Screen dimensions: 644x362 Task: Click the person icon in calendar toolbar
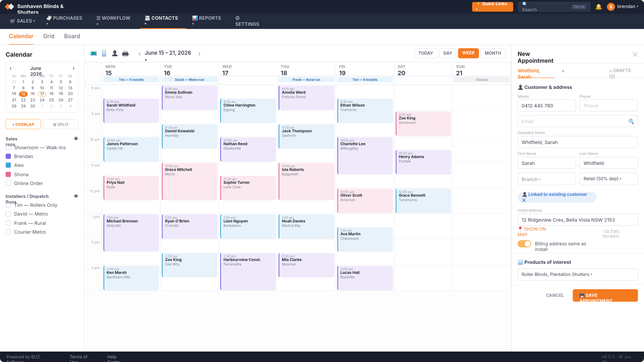115,53
